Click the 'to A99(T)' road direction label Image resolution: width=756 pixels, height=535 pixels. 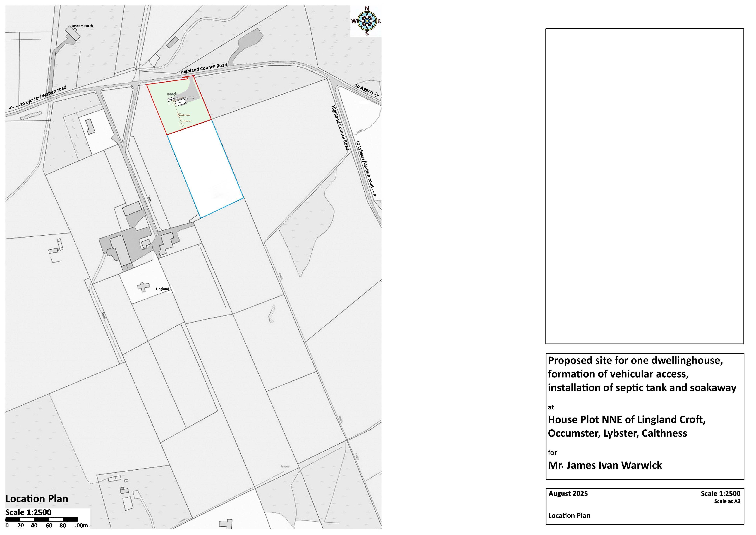pyautogui.click(x=365, y=90)
